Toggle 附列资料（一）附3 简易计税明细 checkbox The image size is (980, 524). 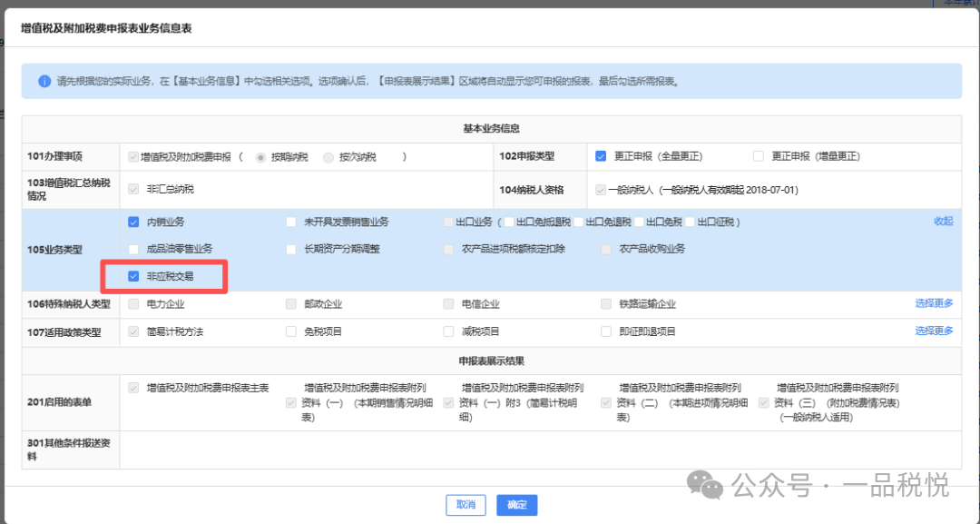pyautogui.click(x=448, y=402)
